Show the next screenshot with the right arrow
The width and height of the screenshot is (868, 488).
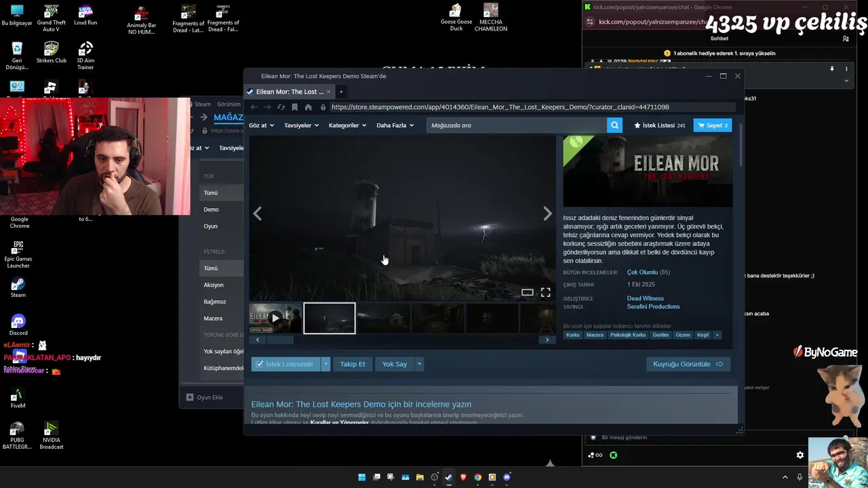[547, 213]
